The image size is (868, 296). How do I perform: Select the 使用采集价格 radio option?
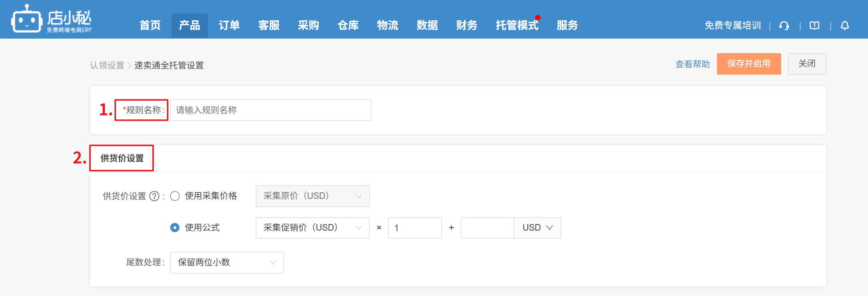click(x=175, y=196)
